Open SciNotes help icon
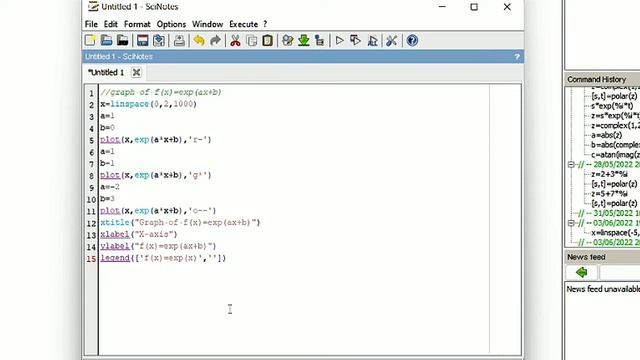The height and width of the screenshot is (360, 640). click(x=412, y=40)
